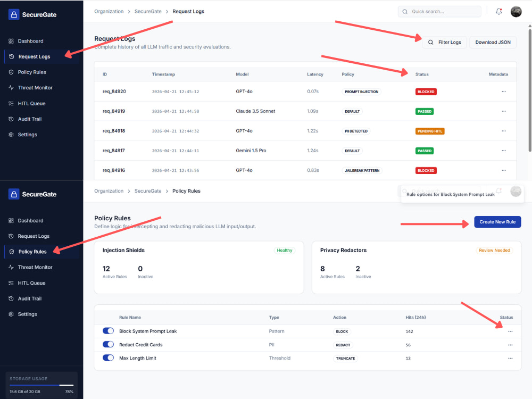Click the Filter Logs button
This screenshot has height=399, width=532.
pos(444,43)
